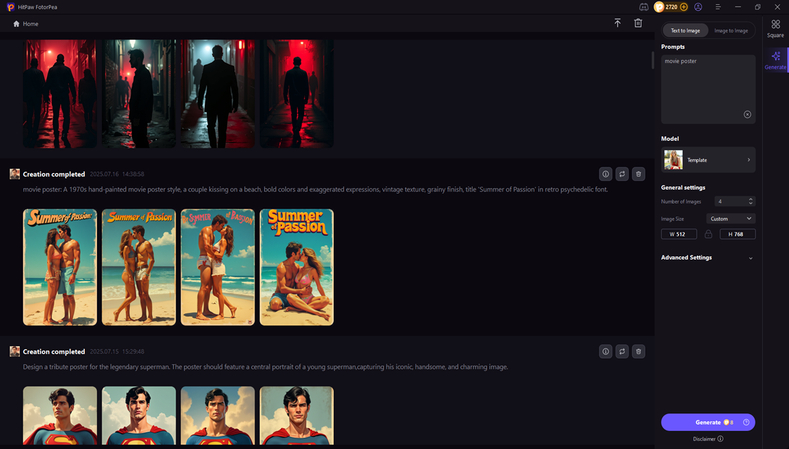
Task: Open first superman poster thumbnail
Action: point(60,416)
